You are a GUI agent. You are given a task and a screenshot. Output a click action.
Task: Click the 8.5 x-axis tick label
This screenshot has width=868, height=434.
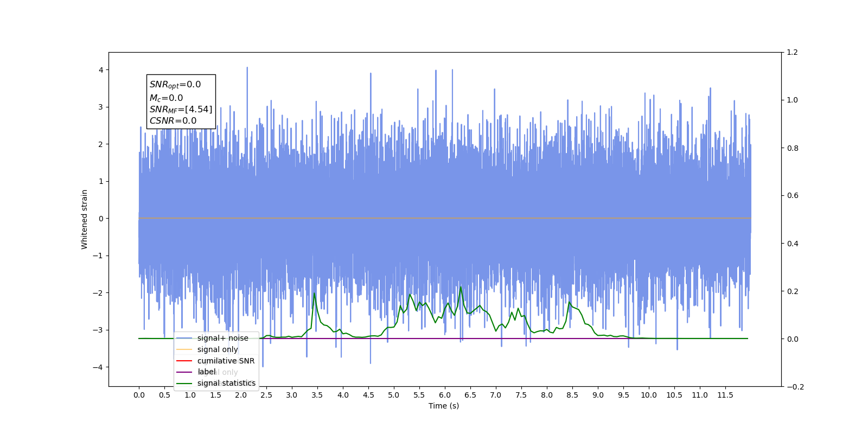pyautogui.click(x=572, y=395)
